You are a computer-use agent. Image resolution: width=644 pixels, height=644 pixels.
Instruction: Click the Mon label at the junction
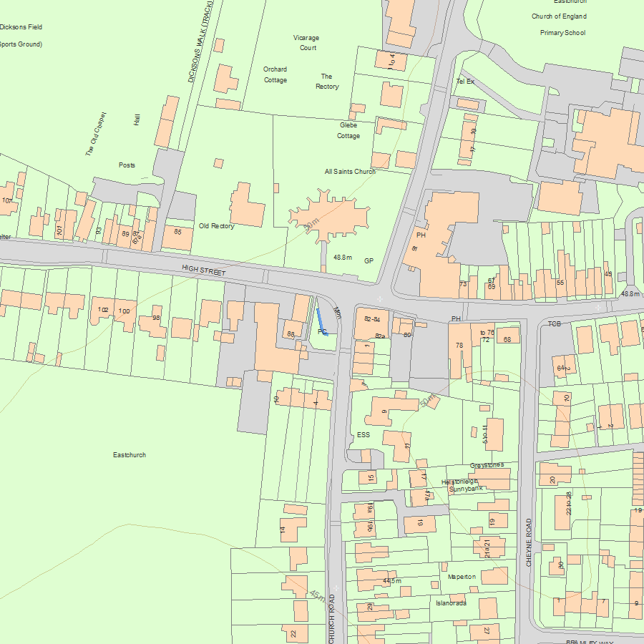click(x=338, y=313)
